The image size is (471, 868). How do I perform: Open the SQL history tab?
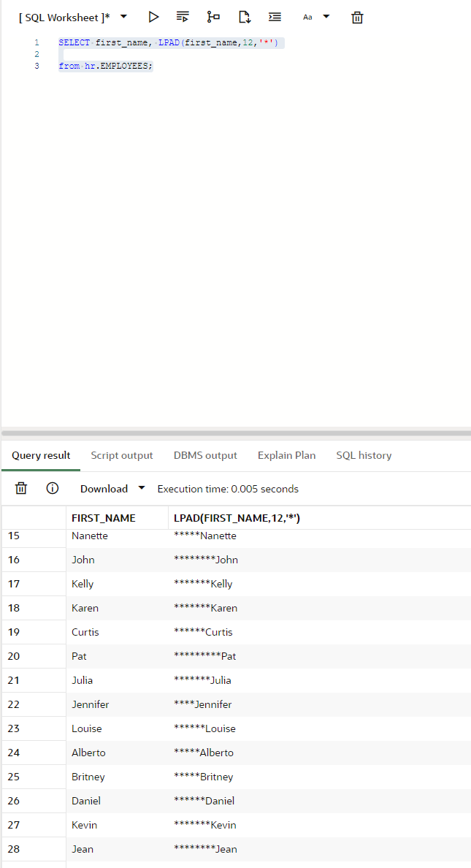point(364,456)
